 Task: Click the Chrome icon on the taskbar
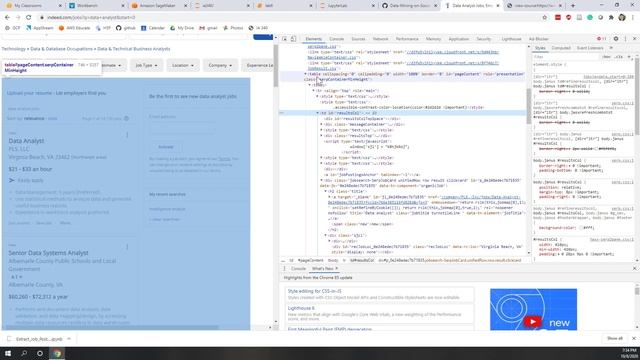pos(57,353)
